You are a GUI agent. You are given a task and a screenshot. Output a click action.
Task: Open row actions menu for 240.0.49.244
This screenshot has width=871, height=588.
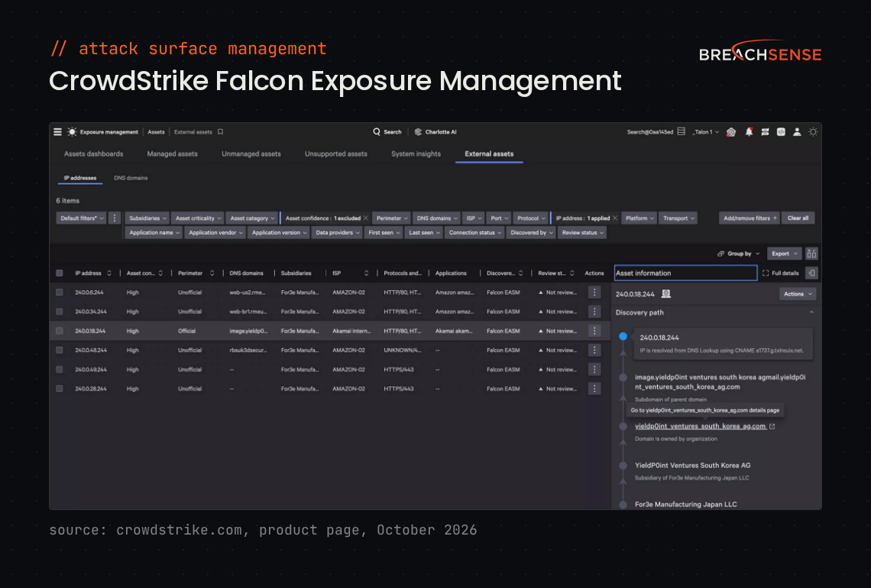[x=594, y=370]
